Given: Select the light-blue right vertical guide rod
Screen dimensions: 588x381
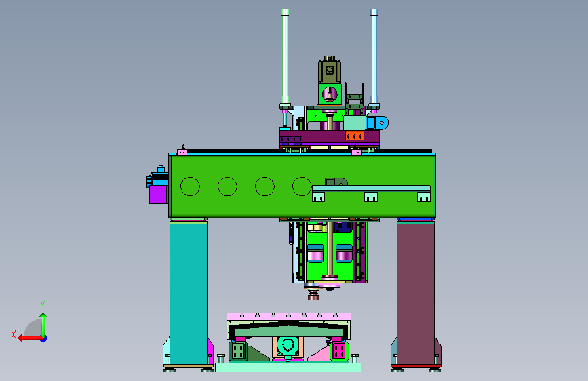Looking at the screenshot, I should [x=374, y=56].
